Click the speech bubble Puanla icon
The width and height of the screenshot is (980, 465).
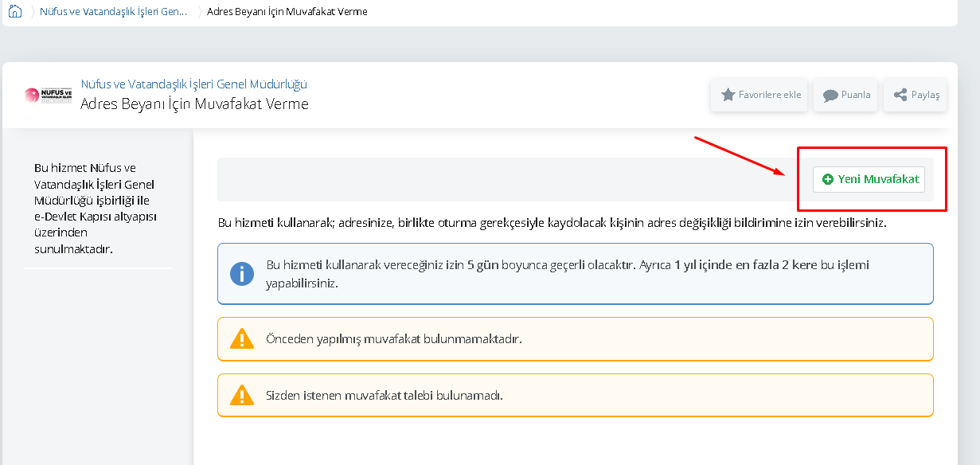(x=830, y=95)
